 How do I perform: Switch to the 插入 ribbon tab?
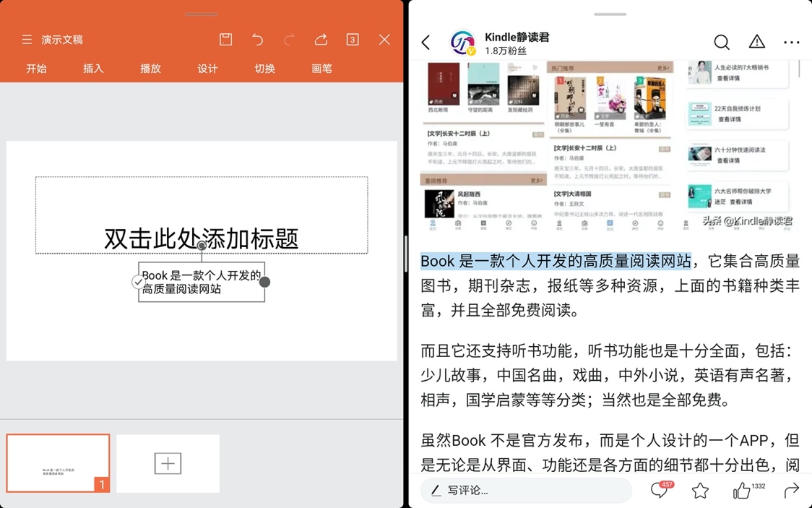pyautogui.click(x=93, y=69)
